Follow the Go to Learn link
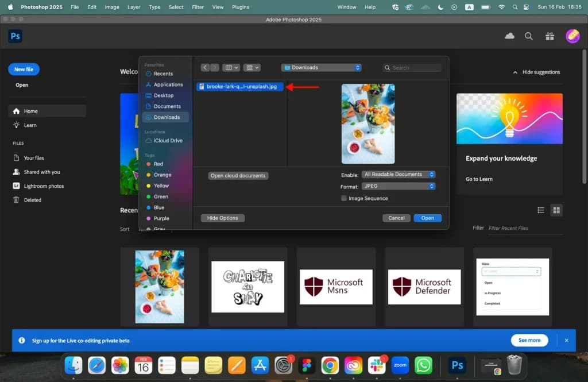This screenshot has height=382, width=588. coord(479,179)
